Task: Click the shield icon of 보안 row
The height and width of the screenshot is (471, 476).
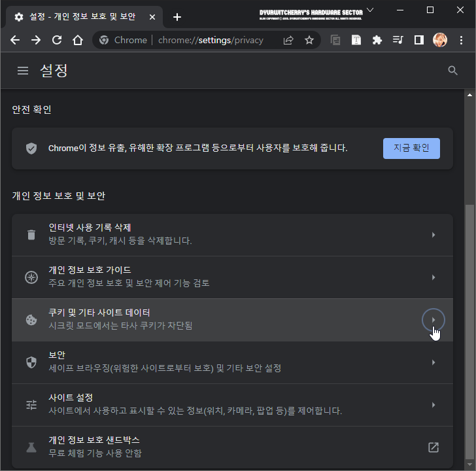Action: [31, 362]
